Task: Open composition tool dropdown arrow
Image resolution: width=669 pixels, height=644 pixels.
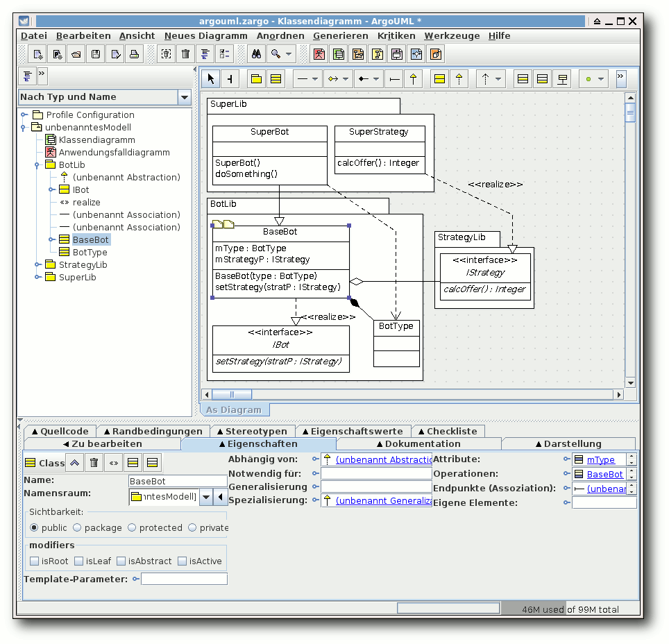Action: coord(376,79)
